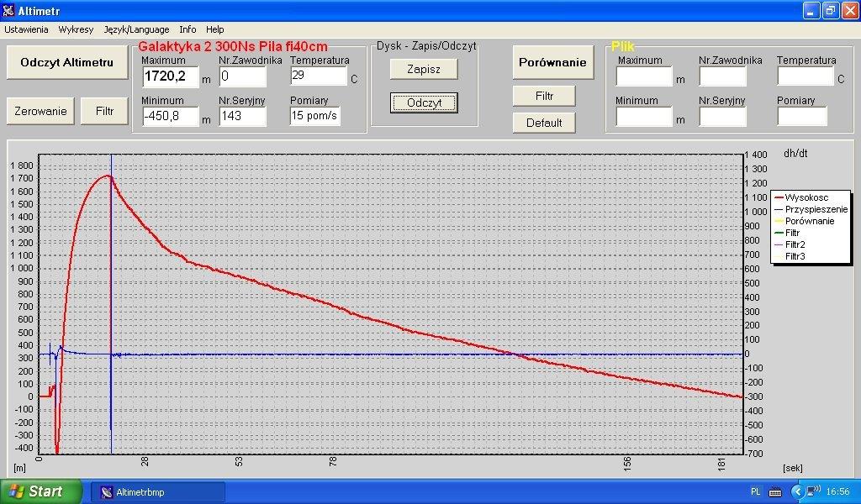
Task: Open the Wykresy menu
Action: pos(76,29)
